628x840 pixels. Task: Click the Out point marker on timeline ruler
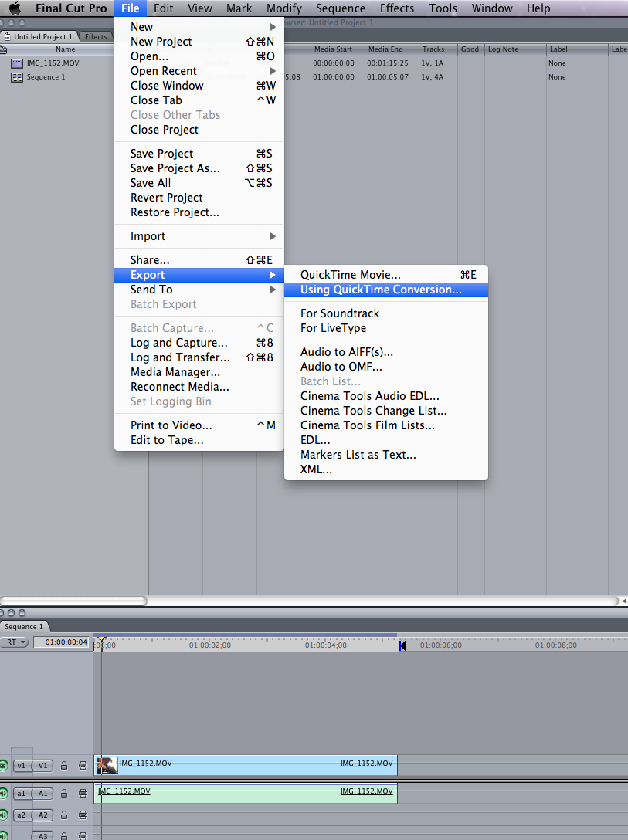[x=402, y=646]
